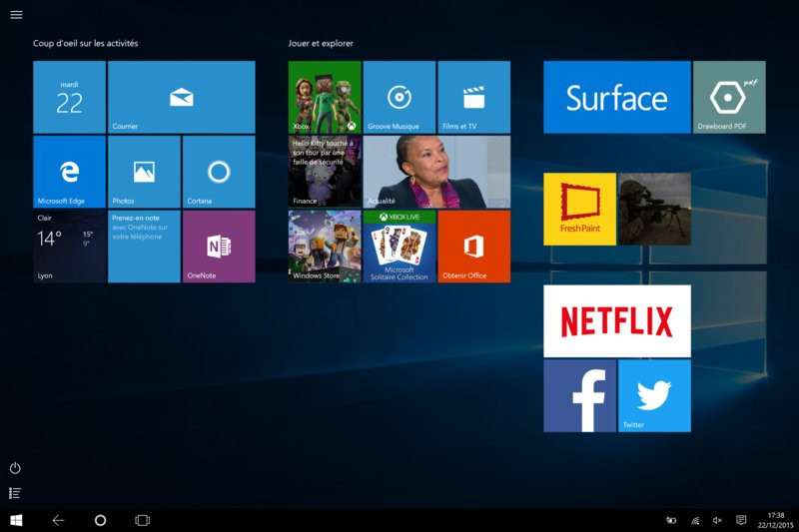Image resolution: width=799 pixels, height=532 pixels.
Task: Launch Drawboard PDF tile
Action: (x=729, y=97)
